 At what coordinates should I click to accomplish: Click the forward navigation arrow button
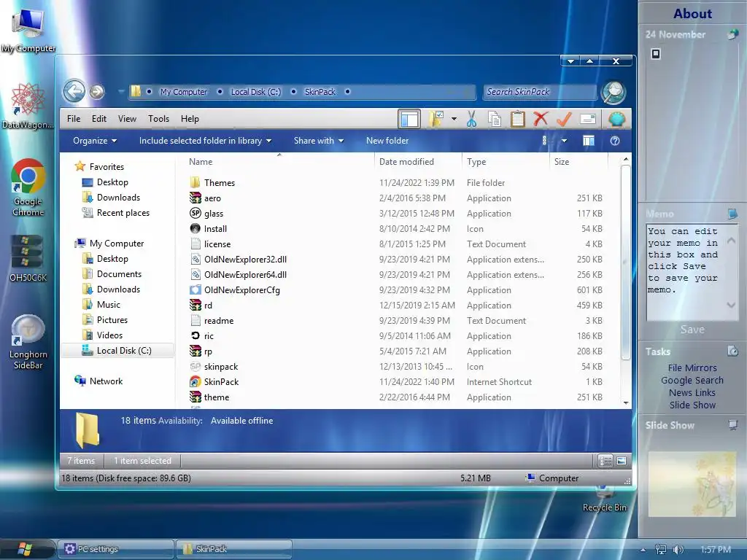pyautogui.click(x=97, y=91)
